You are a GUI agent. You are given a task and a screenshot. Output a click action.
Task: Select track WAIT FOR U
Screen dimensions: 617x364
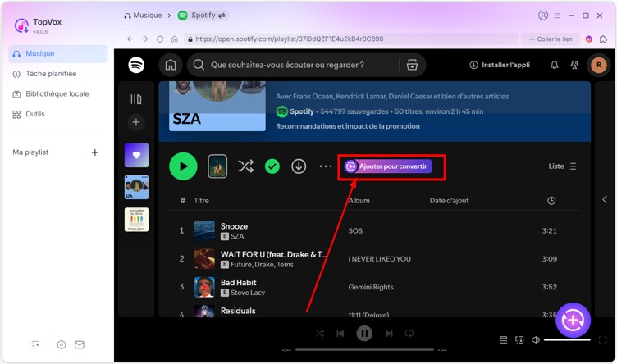pyautogui.click(x=273, y=254)
